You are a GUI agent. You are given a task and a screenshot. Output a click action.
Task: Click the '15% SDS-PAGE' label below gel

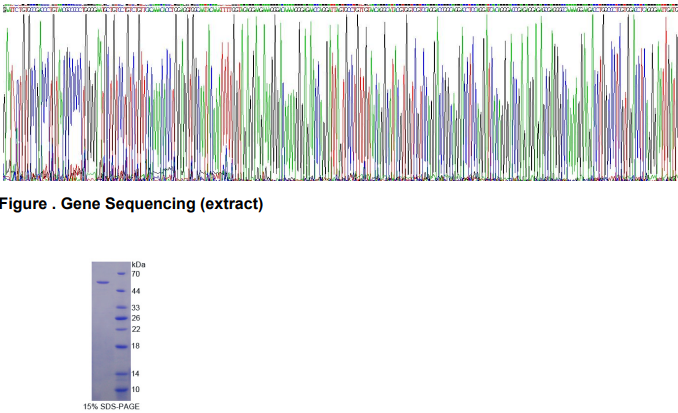click(111, 406)
